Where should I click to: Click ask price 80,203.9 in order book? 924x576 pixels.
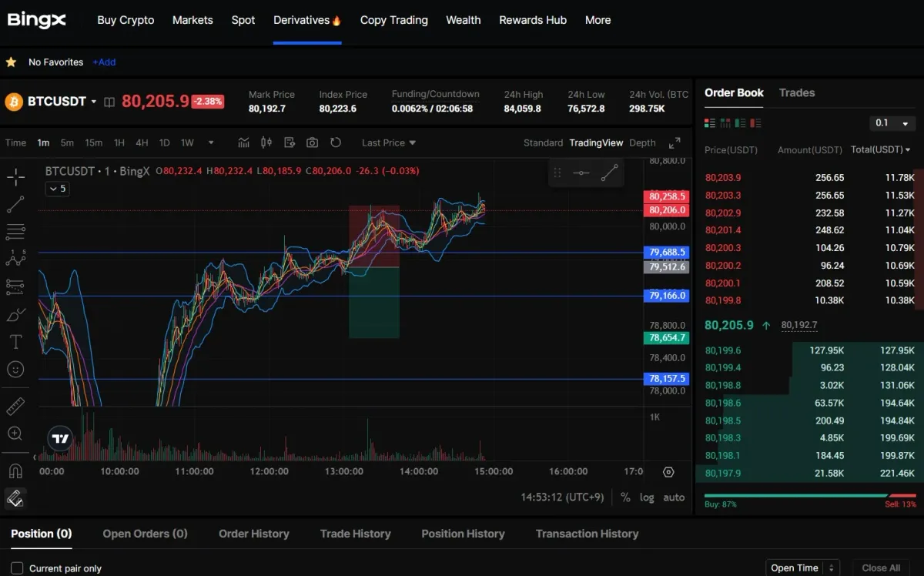coord(723,177)
